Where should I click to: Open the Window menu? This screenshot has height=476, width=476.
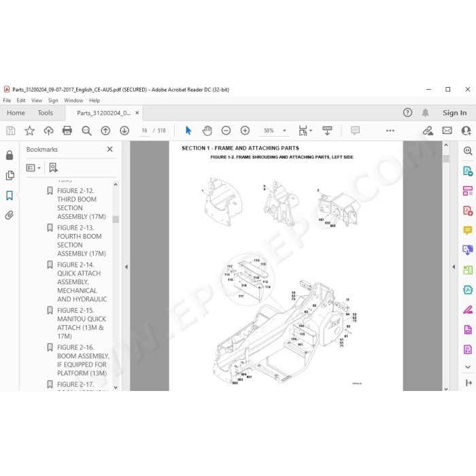73,101
